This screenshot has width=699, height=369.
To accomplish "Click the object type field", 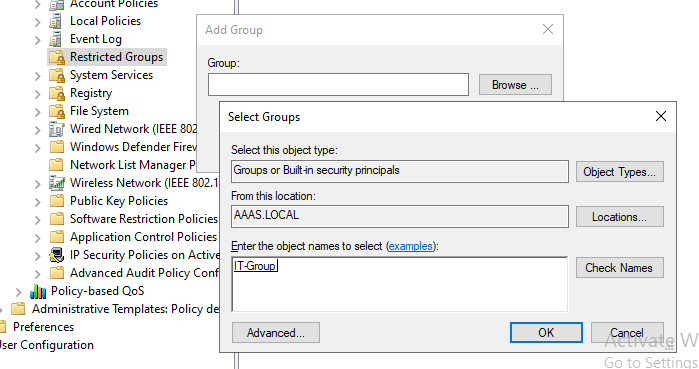I will pyautogui.click(x=400, y=171).
